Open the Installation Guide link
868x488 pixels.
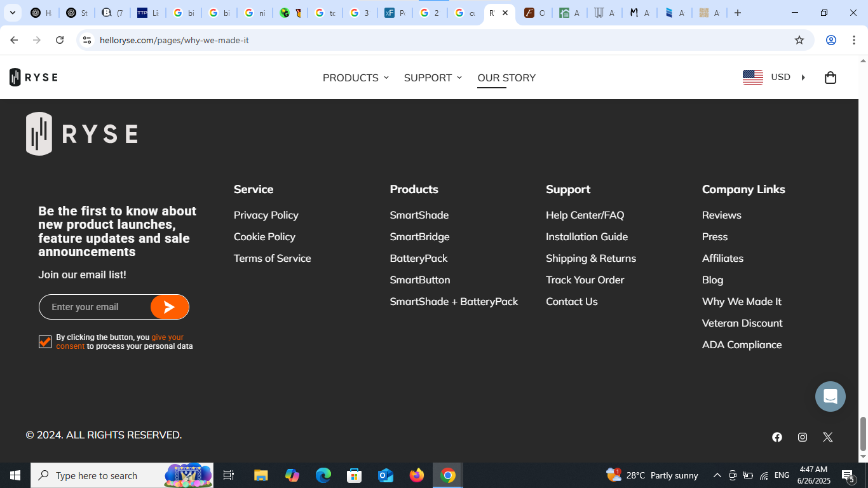point(587,236)
